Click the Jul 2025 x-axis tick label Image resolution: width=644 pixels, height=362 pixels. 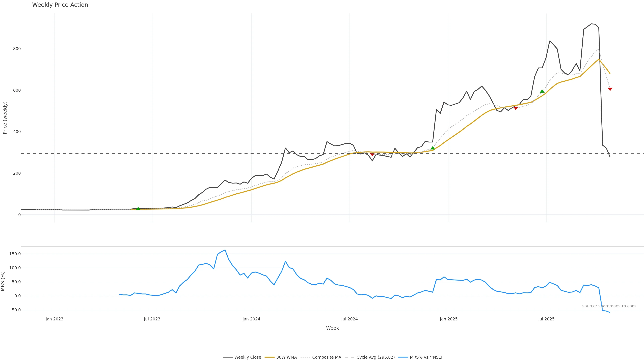(546, 319)
